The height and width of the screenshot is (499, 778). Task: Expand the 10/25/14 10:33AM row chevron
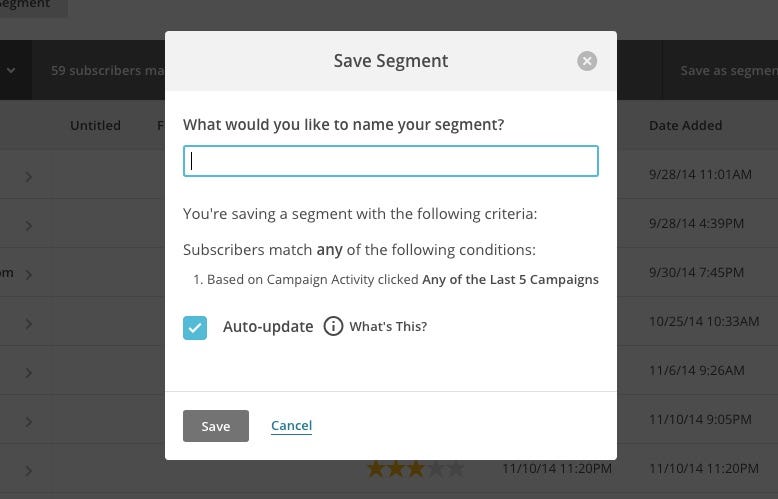(x=29, y=324)
